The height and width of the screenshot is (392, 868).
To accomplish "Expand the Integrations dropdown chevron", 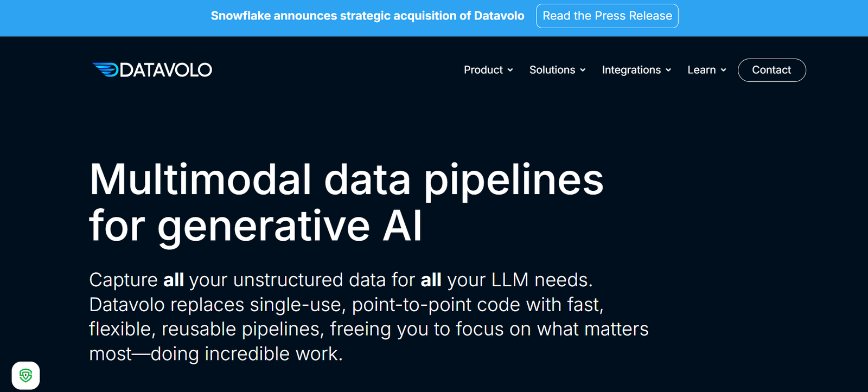I will coord(668,70).
